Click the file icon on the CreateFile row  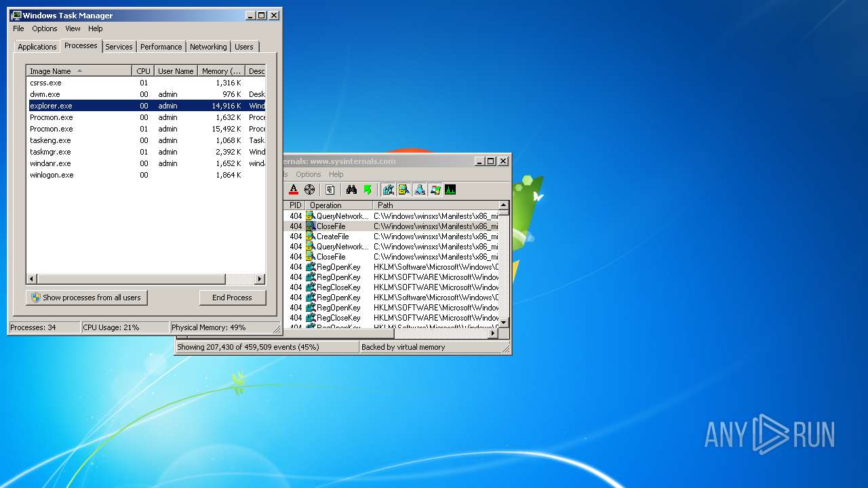pos(311,237)
